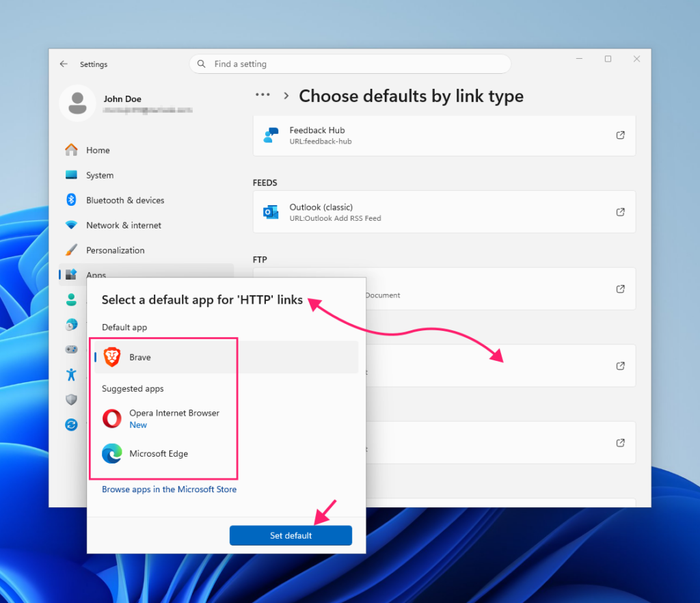Click the search magnifier icon

click(x=202, y=64)
